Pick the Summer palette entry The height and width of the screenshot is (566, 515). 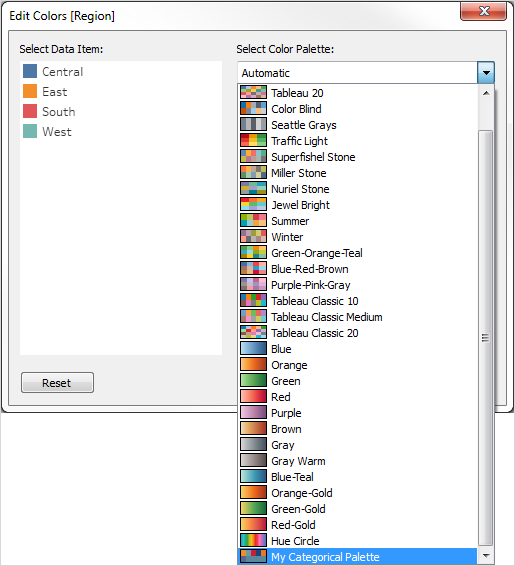coord(358,221)
